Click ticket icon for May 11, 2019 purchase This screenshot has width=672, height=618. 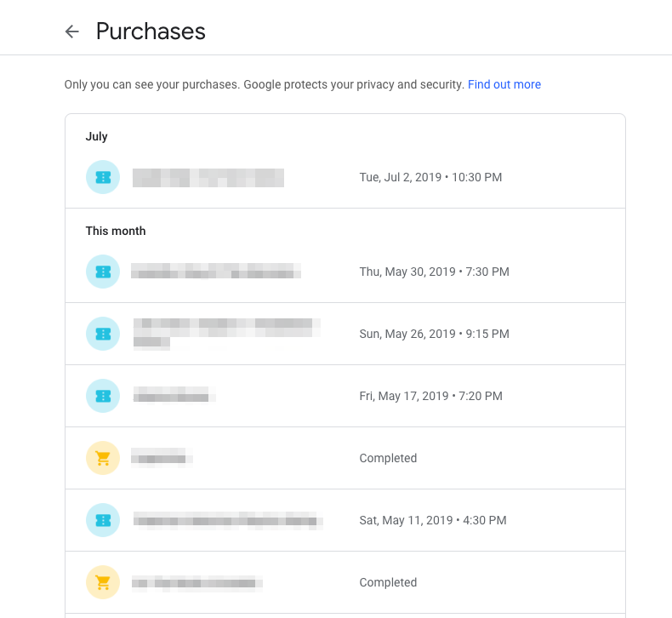(x=103, y=520)
